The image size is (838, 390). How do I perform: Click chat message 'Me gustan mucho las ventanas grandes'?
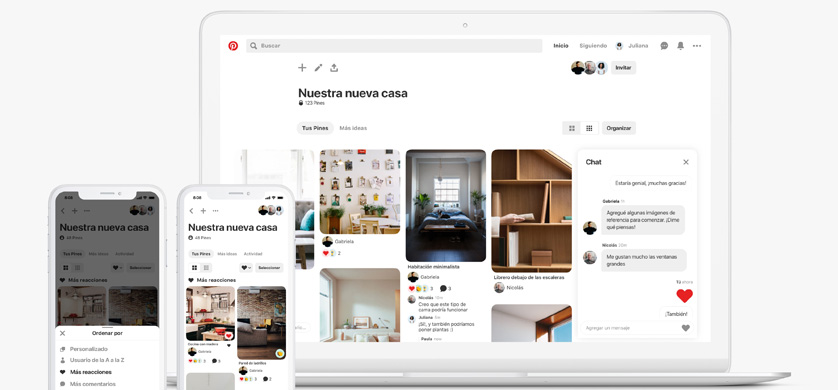click(x=643, y=260)
